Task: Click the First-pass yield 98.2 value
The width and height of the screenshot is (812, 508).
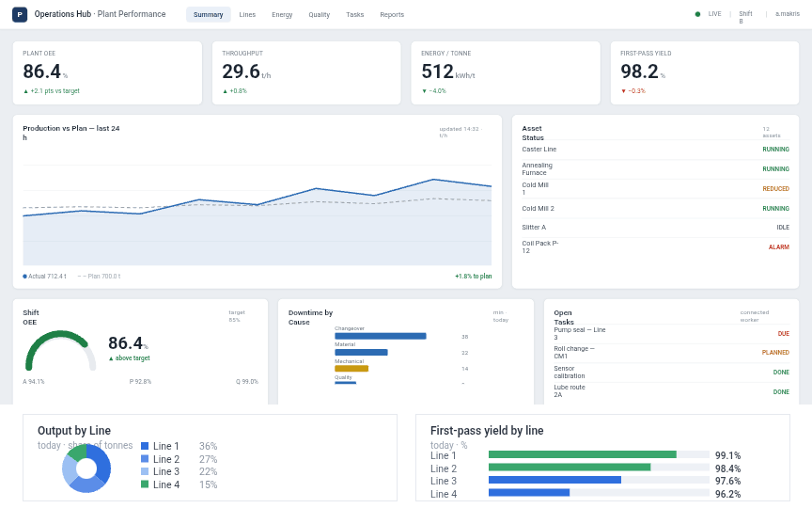Action: point(640,71)
